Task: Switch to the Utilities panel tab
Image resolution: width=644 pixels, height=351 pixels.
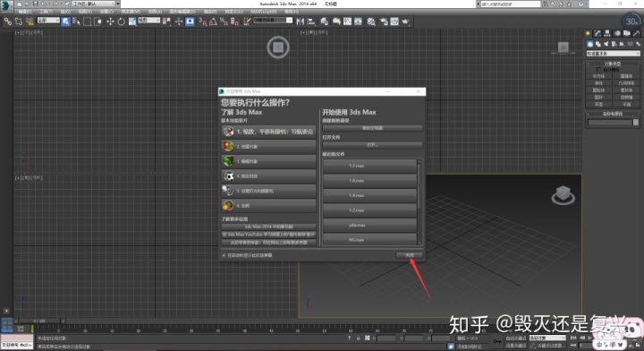Action: click(x=636, y=33)
